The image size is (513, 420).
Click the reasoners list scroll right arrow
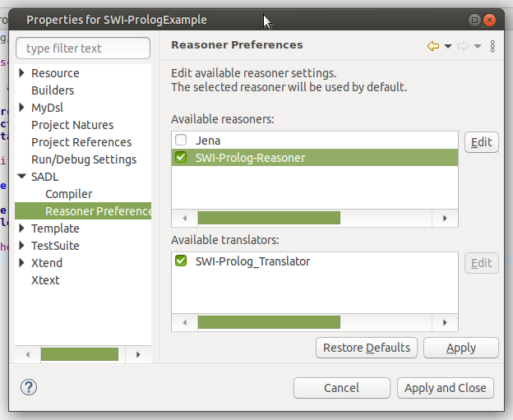pyautogui.click(x=445, y=218)
